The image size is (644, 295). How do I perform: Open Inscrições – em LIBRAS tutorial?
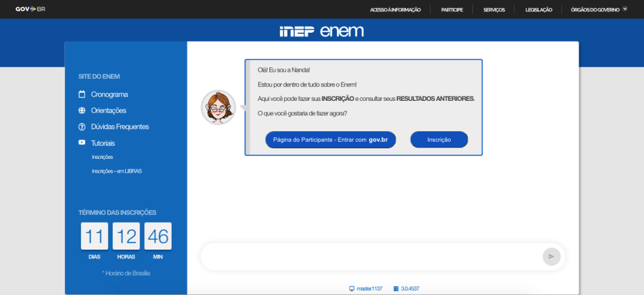(x=116, y=171)
